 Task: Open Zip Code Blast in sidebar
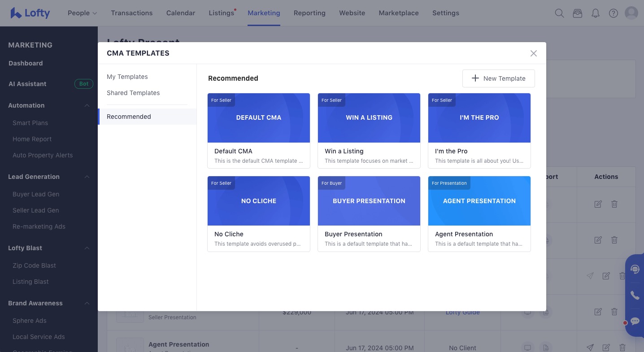[34, 265]
